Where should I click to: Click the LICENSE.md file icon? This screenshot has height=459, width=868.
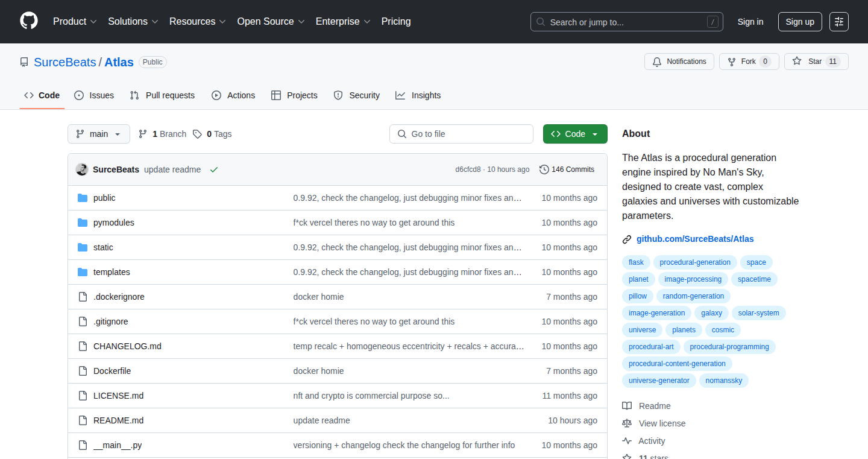83,396
